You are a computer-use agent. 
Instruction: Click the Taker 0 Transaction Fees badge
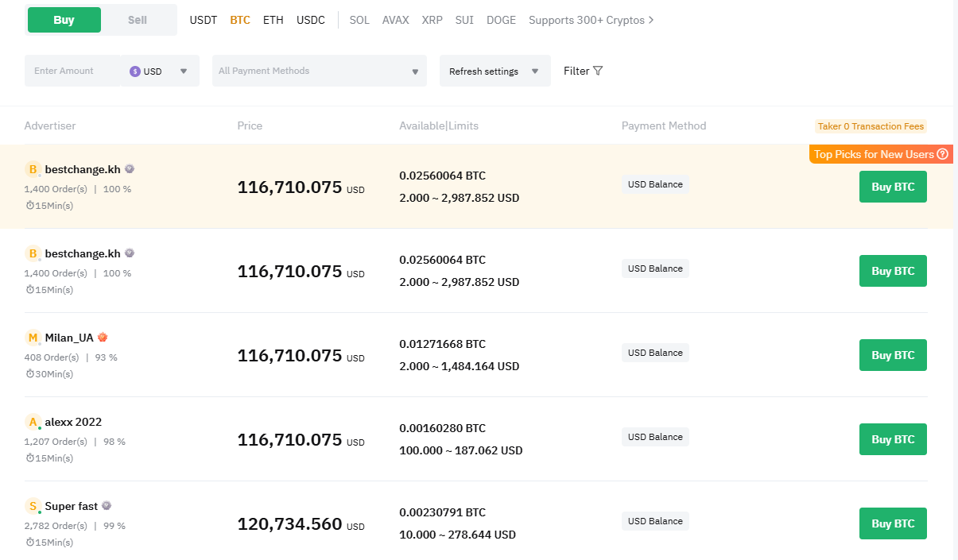coord(871,126)
